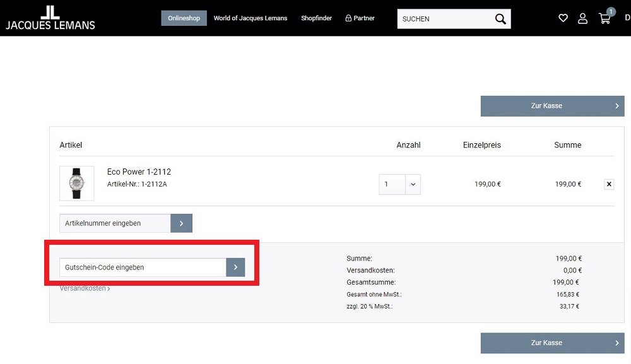Click the top Zur Kasse button

(553, 106)
